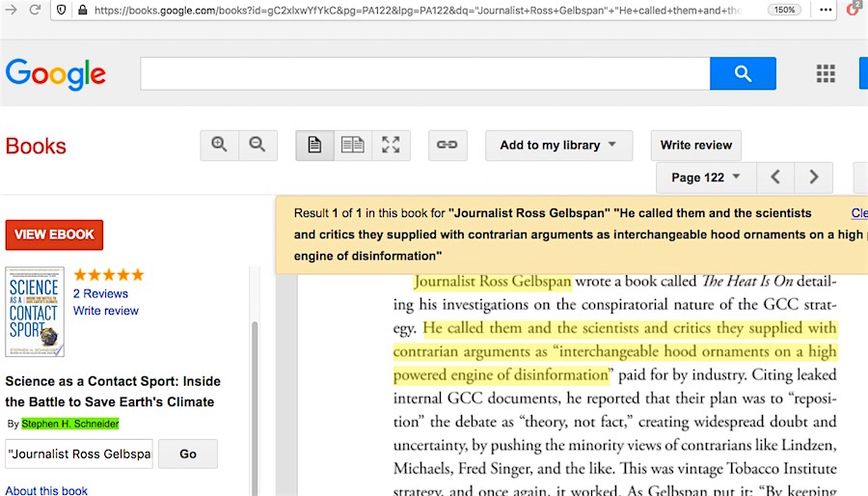This screenshot has height=496, width=868.
Task: Expand the Add to my library dropdown
Action: tap(558, 145)
